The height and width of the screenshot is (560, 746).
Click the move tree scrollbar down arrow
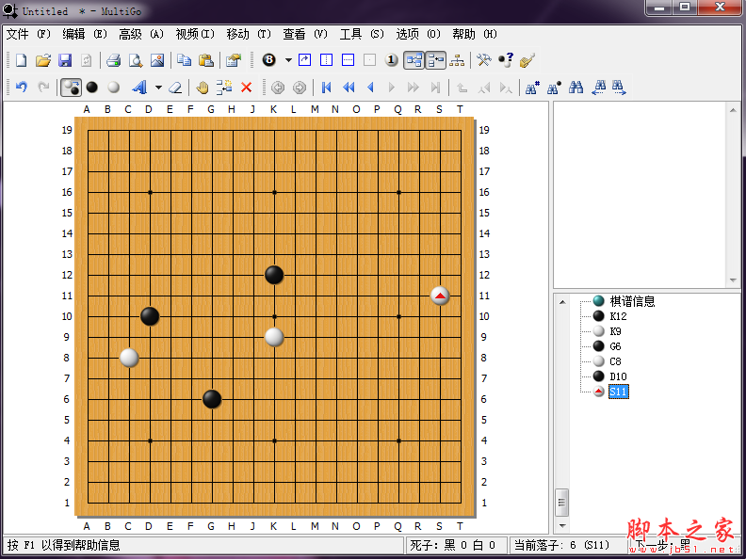(x=562, y=525)
